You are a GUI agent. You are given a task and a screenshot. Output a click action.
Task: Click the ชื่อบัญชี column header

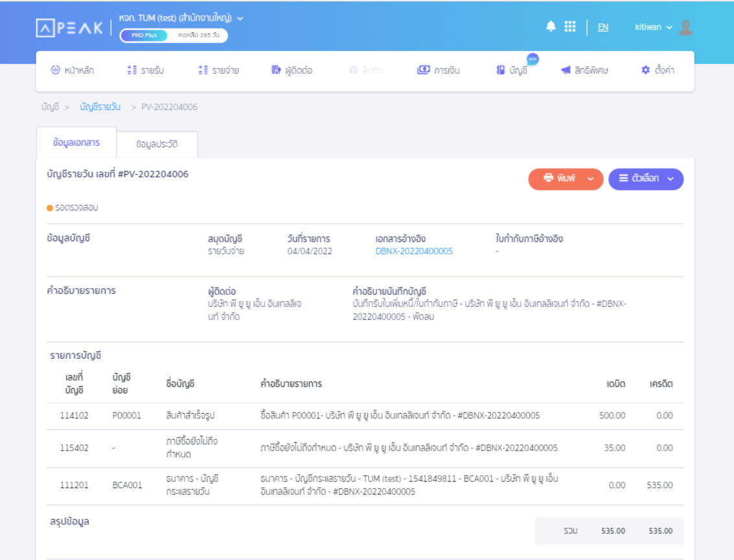click(180, 384)
